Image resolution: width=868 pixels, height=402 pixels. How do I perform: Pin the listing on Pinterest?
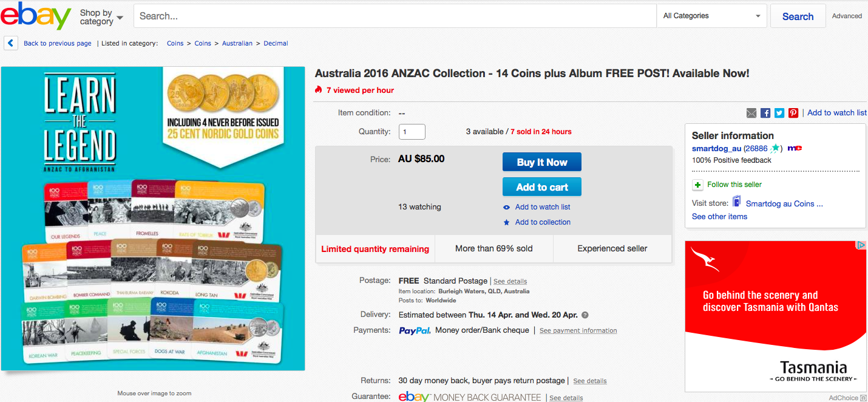coord(793,113)
